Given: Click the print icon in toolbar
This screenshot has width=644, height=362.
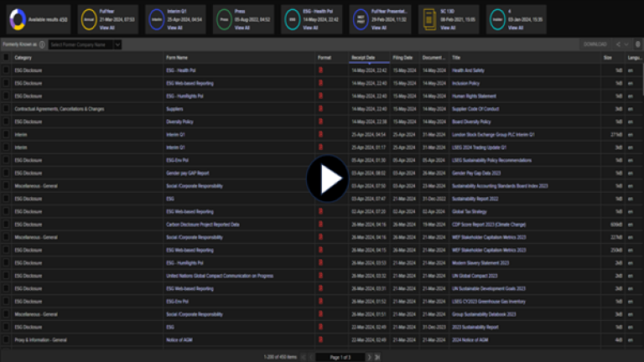Looking at the screenshot, I should click(x=637, y=44).
